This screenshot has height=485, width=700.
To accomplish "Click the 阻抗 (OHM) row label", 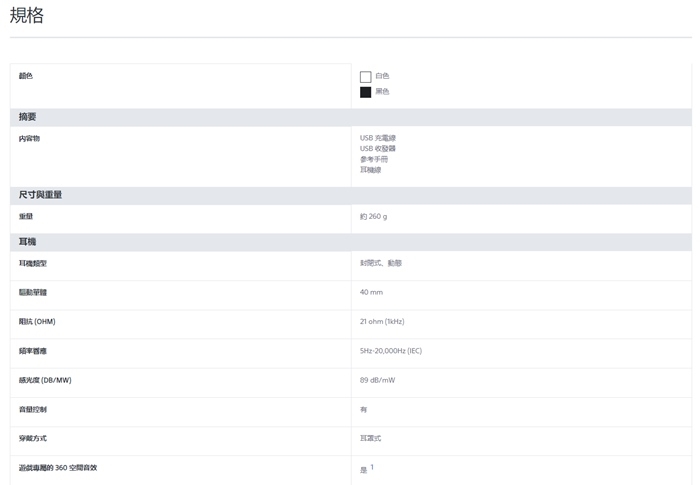I will pyautogui.click(x=37, y=321).
